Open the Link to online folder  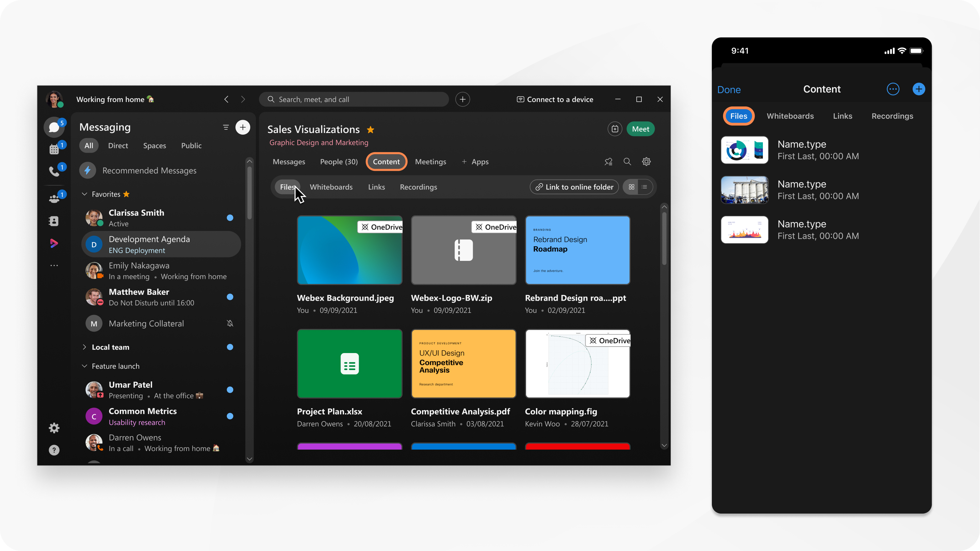click(x=574, y=186)
